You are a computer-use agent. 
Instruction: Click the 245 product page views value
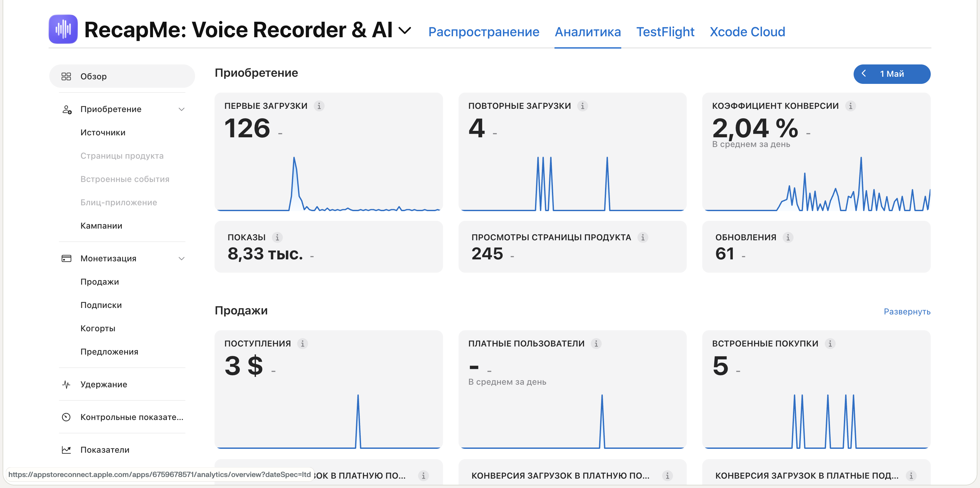[x=487, y=254]
